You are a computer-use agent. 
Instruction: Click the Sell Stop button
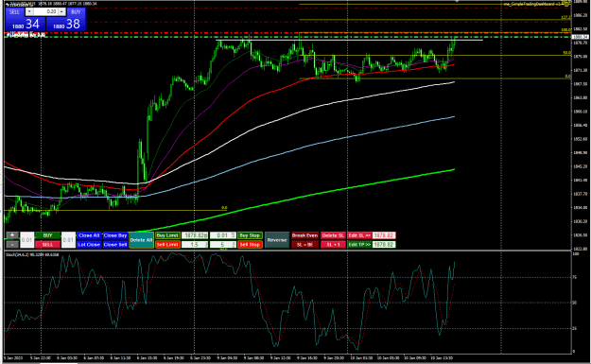(x=250, y=245)
